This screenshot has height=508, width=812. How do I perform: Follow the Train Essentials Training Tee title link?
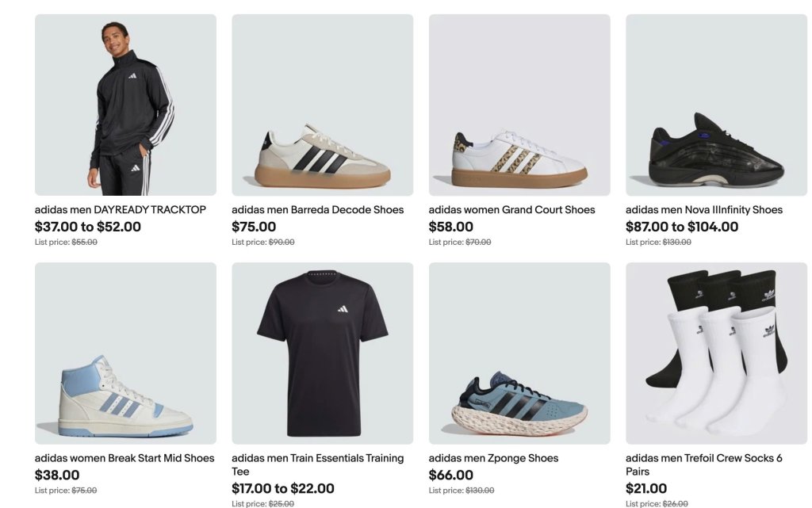tap(317, 464)
